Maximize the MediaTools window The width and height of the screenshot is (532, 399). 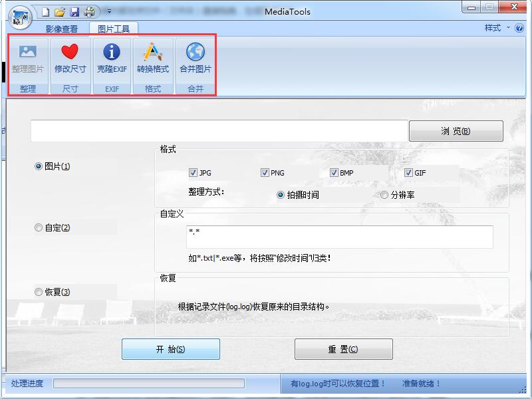tap(489, 7)
